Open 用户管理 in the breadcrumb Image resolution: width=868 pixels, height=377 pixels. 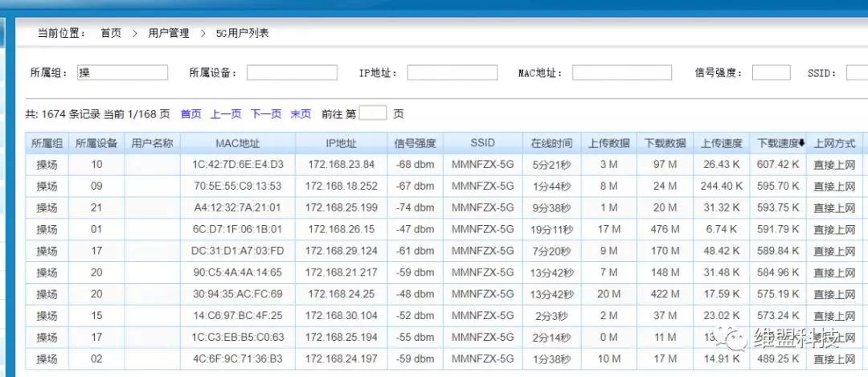click(x=168, y=33)
